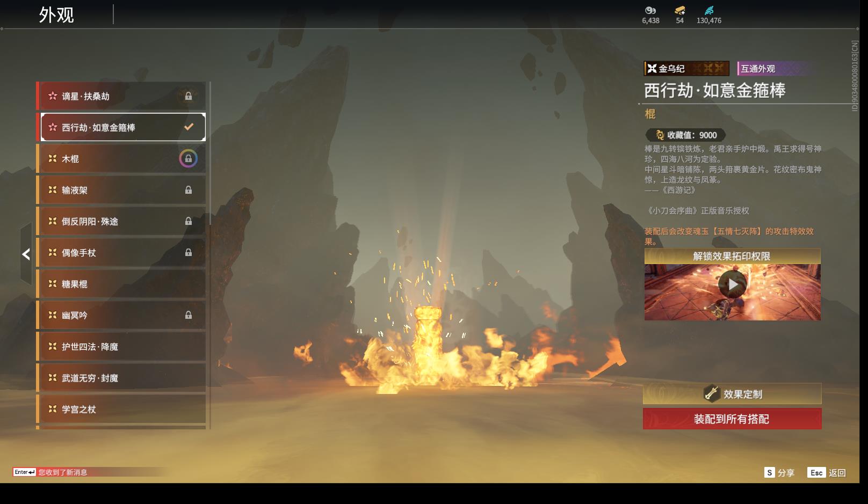868x504 pixels.
Task: Click lock icon on 输液架 row
Action: tap(189, 190)
